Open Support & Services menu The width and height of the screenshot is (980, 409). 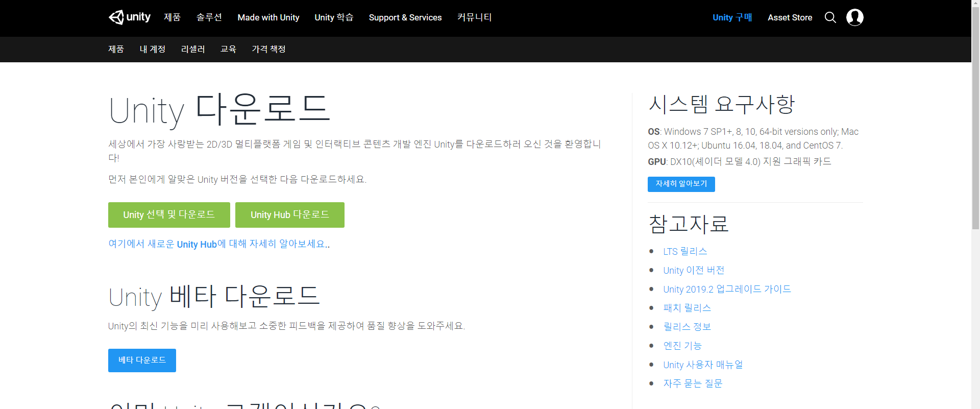coord(405,17)
